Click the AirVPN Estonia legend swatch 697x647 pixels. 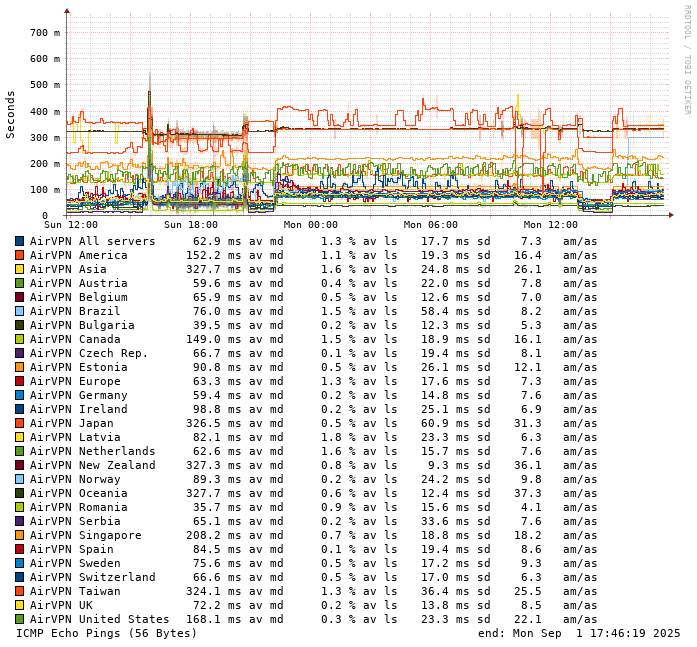[20, 367]
